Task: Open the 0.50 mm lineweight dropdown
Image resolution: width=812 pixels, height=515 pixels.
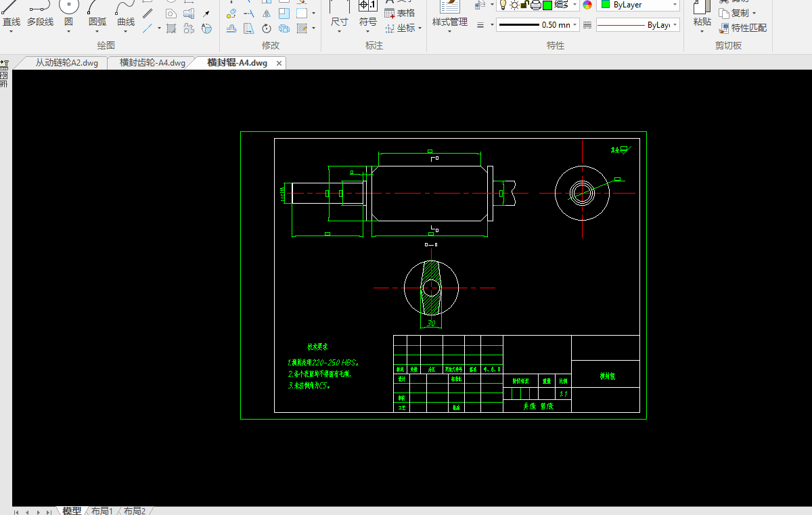Action: point(575,25)
